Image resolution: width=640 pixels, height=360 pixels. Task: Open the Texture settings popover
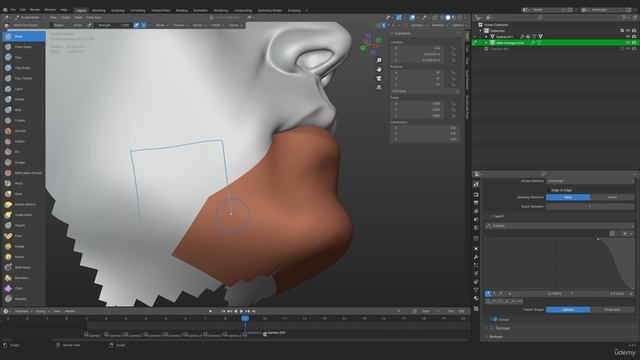tap(180, 25)
